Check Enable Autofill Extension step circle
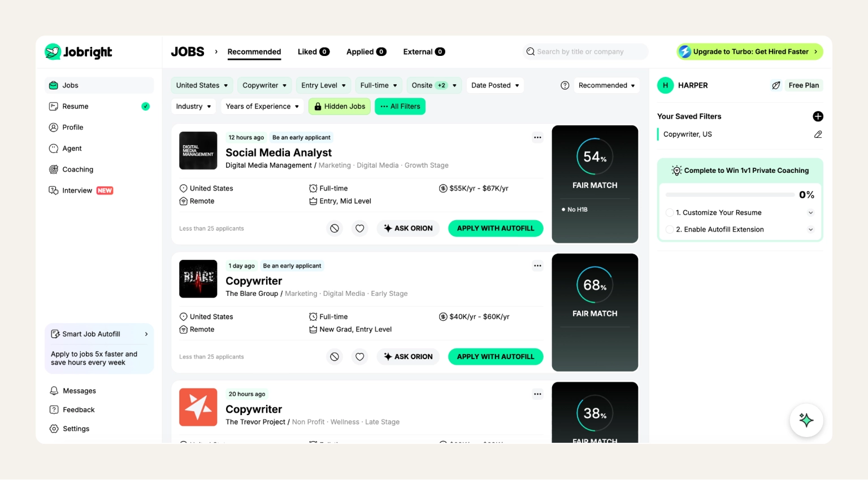The height and width of the screenshot is (480, 868). pyautogui.click(x=670, y=230)
